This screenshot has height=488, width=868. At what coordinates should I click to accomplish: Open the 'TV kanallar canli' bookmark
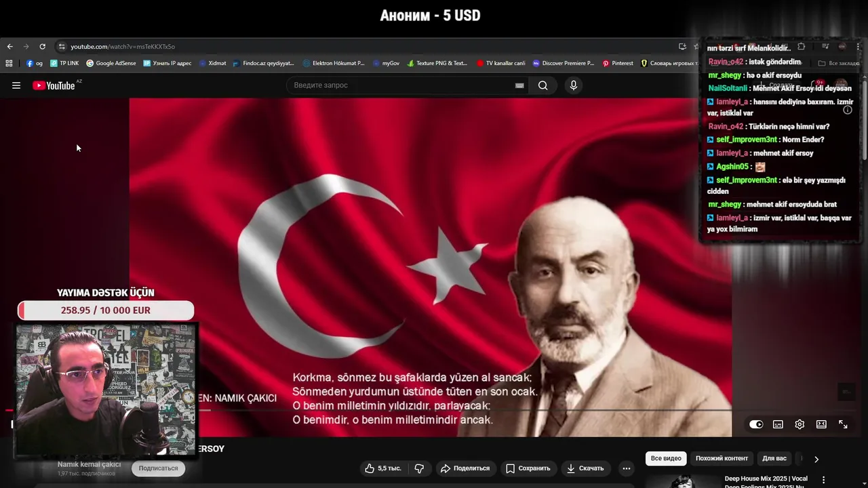pos(500,63)
